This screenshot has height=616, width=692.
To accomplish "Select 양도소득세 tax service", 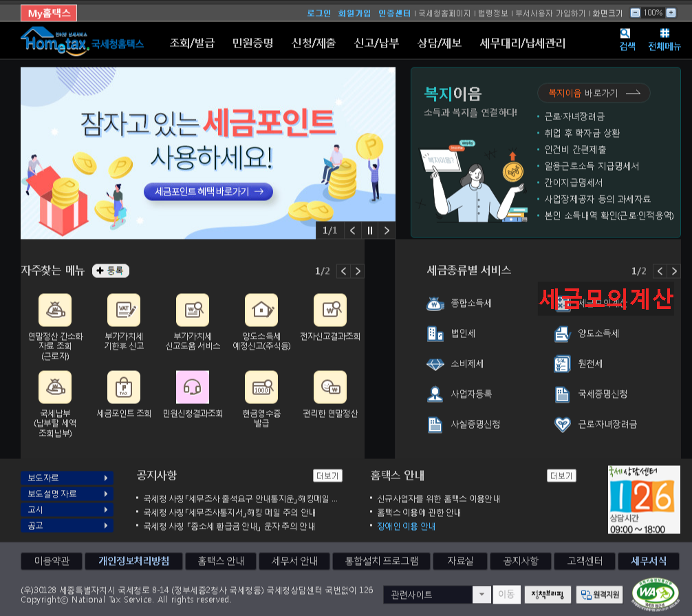I will (x=587, y=334).
